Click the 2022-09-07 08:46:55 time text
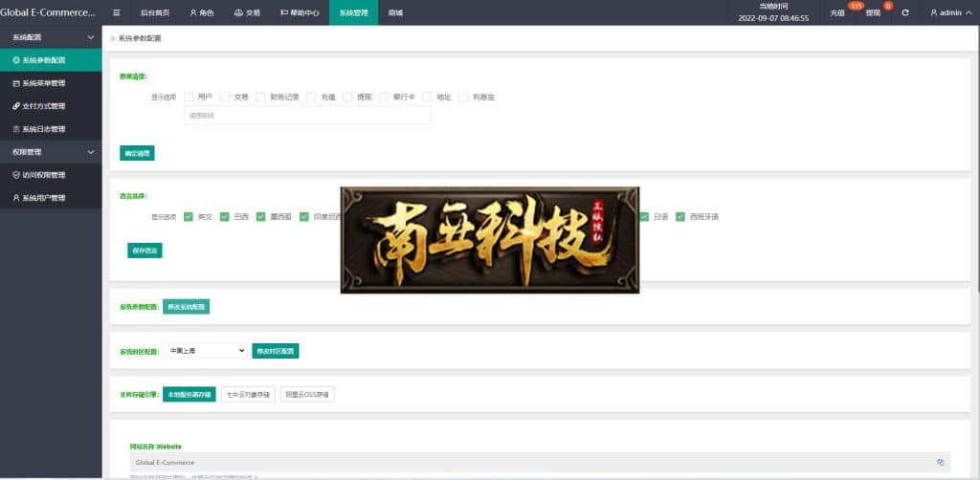 [773, 18]
